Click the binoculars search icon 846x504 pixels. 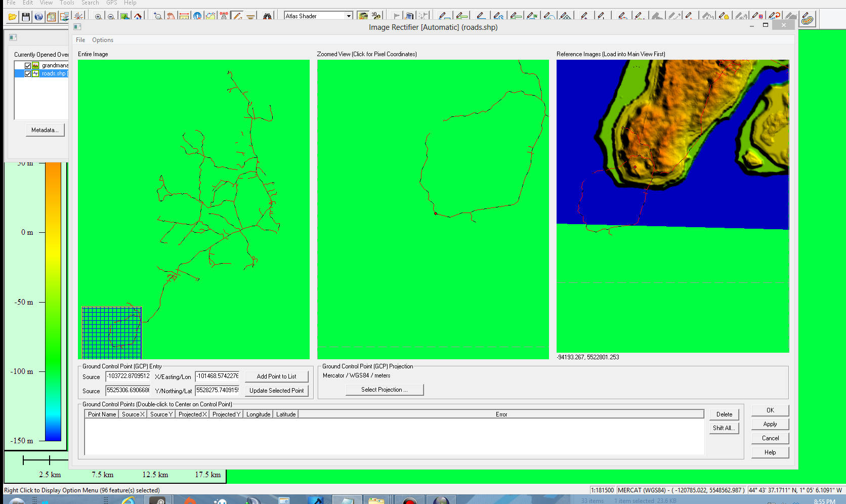click(267, 17)
